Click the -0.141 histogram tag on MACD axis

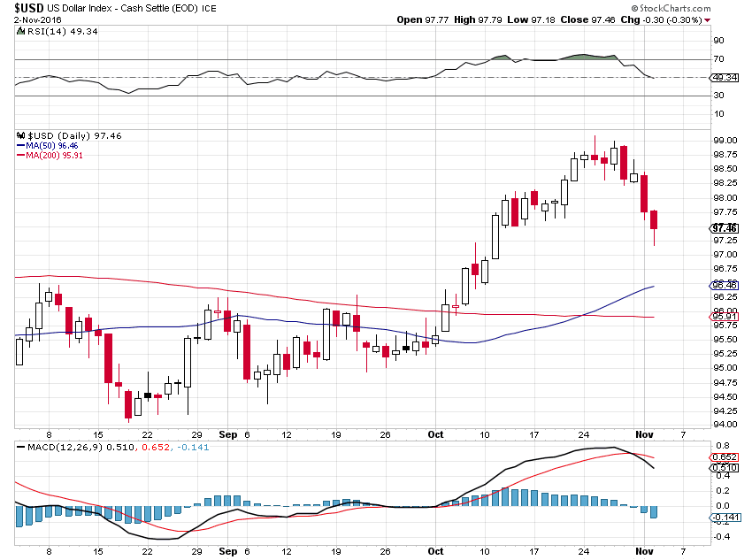[725, 518]
